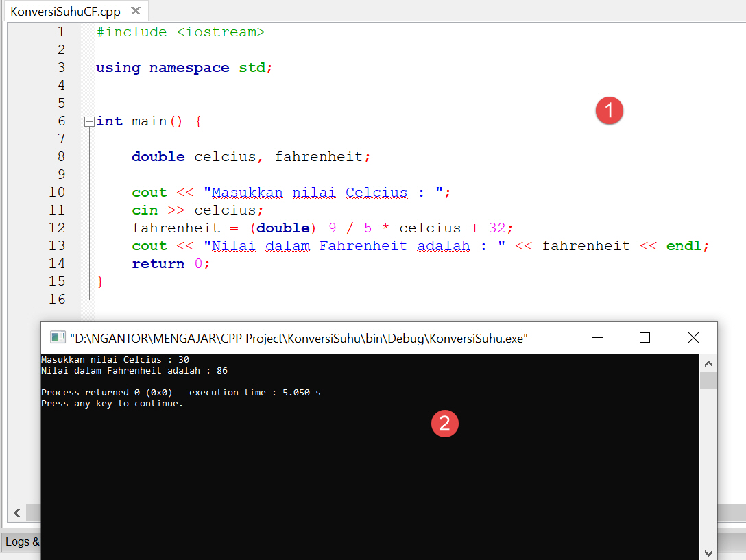Screen dimensions: 746x560
Task: Close the KonversiSuhu.exe console window
Action: point(693,338)
